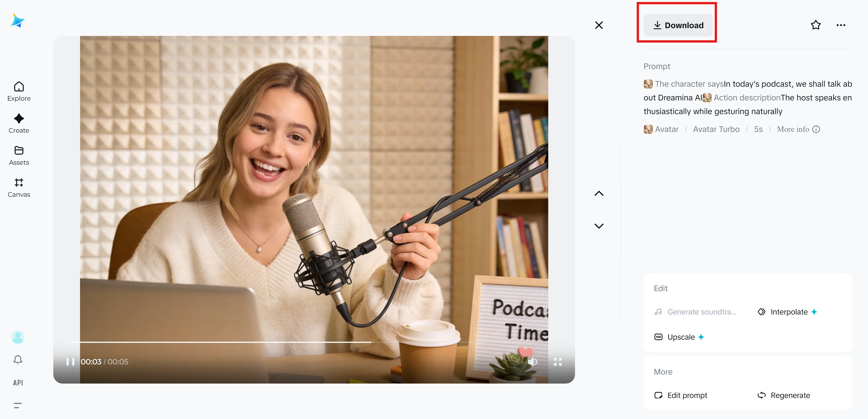Open the API section

click(18, 383)
